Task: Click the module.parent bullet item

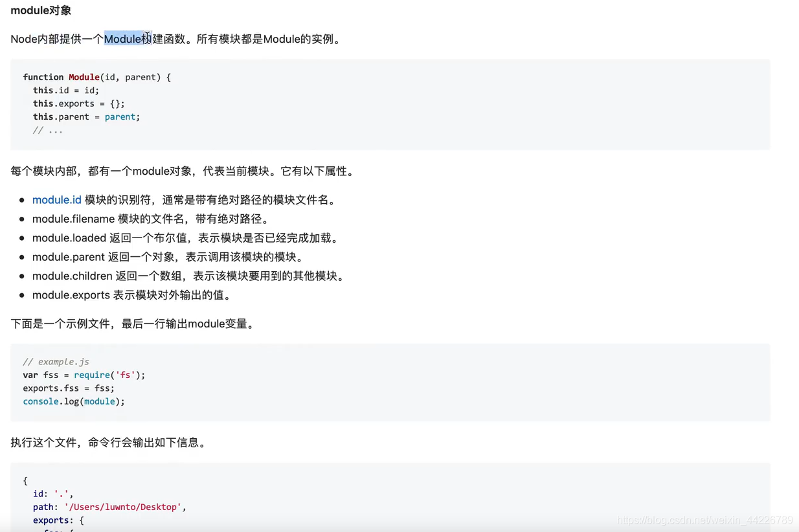Action: [168, 257]
